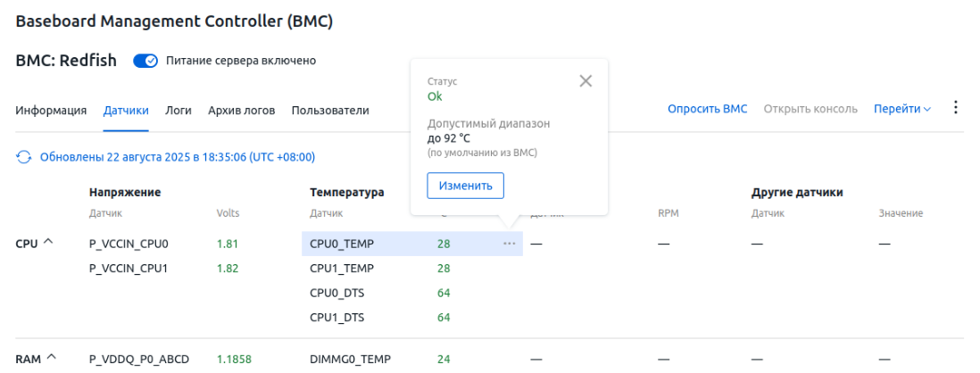Open the Пользователи tab
This screenshot has width=980, height=373.
[330, 111]
